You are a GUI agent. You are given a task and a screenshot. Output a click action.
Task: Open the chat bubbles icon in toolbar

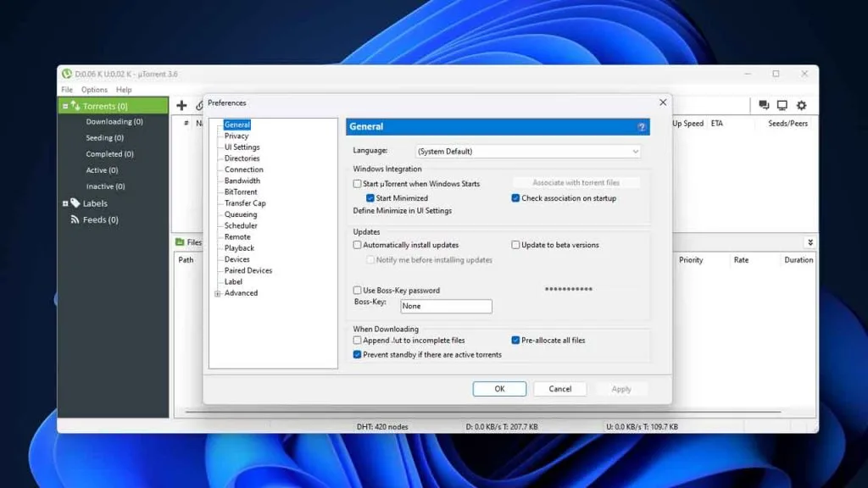pos(764,105)
